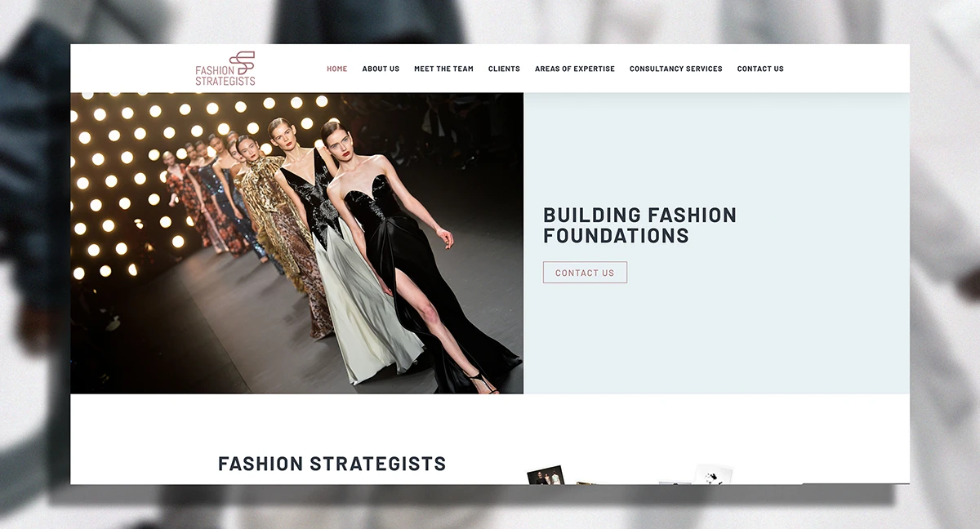Open Areas Of Expertise section
This screenshot has width=980, height=529.
(575, 69)
